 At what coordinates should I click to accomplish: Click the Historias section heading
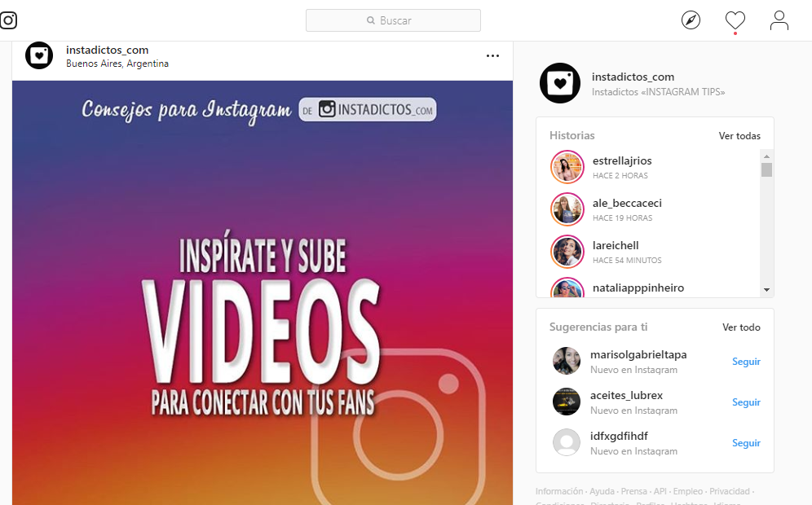(x=571, y=135)
